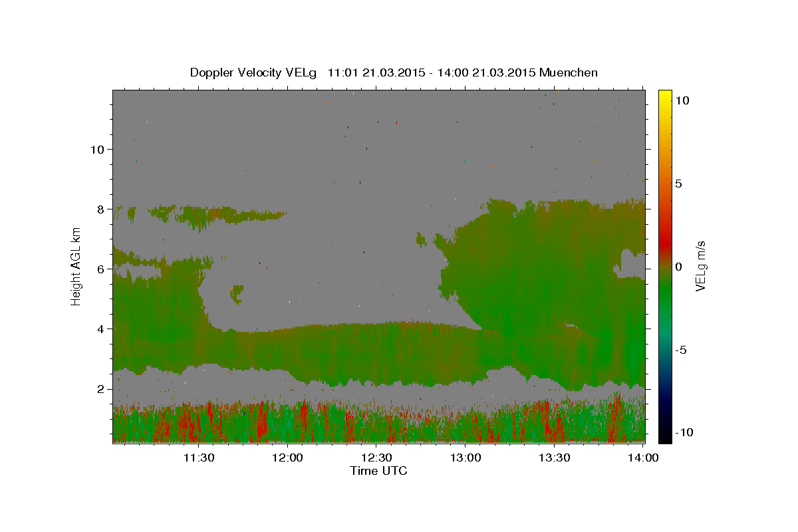Click the colorbar label '-5'

point(681,350)
